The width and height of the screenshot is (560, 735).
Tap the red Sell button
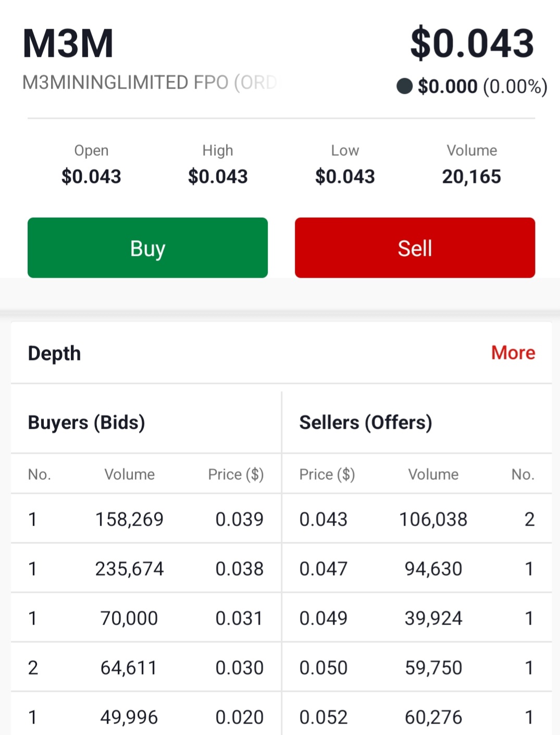pos(415,247)
